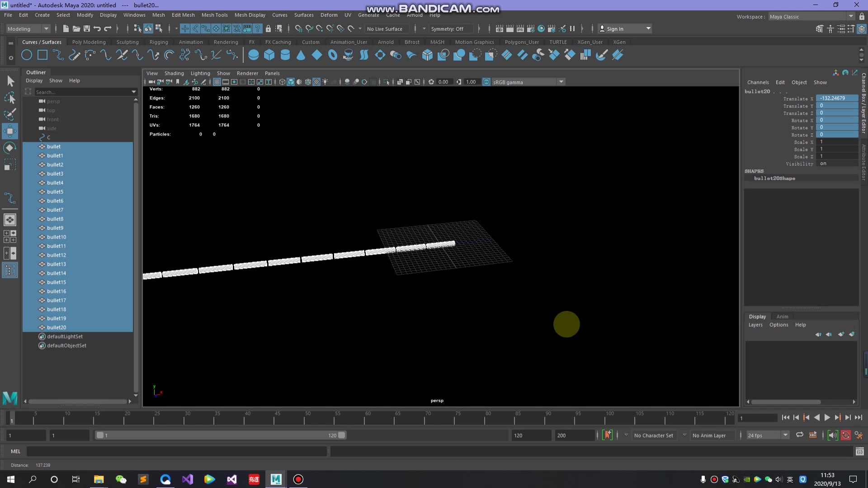Select the Polygon Sphere creation tool

tap(254, 55)
